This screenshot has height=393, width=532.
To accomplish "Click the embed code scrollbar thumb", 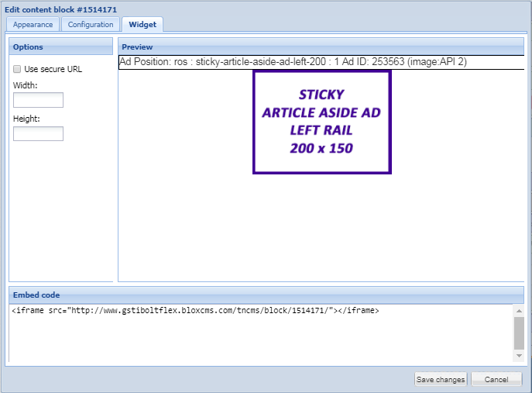I will click(519, 333).
